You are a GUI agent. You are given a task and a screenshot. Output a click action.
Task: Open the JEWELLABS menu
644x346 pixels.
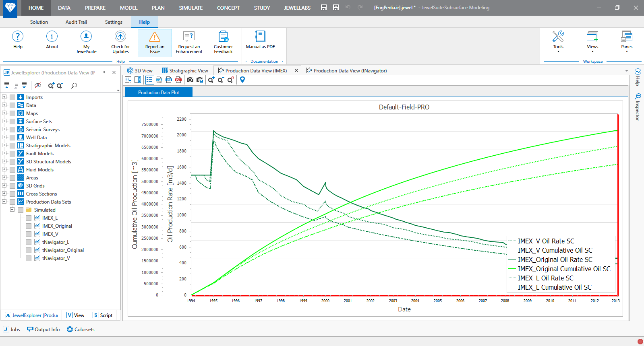pos(297,8)
